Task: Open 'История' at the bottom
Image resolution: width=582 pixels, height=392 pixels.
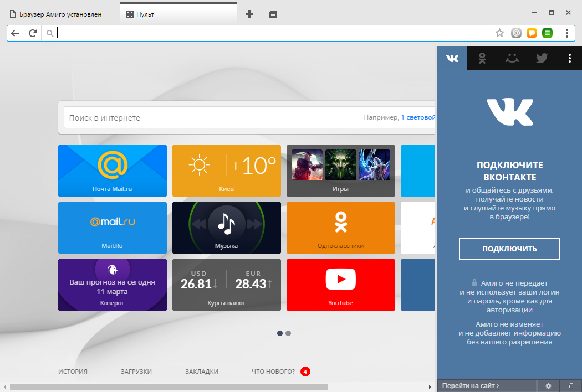Action: click(73, 372)
